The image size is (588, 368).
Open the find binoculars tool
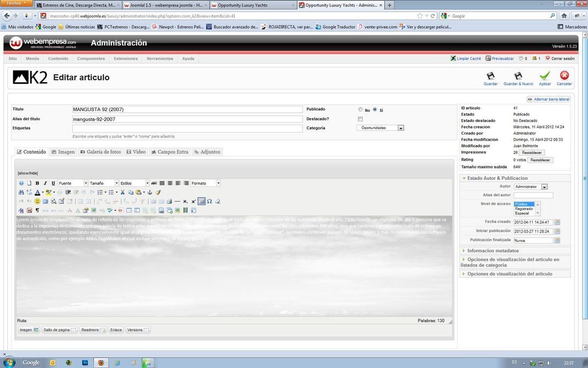tap(21, 192)
